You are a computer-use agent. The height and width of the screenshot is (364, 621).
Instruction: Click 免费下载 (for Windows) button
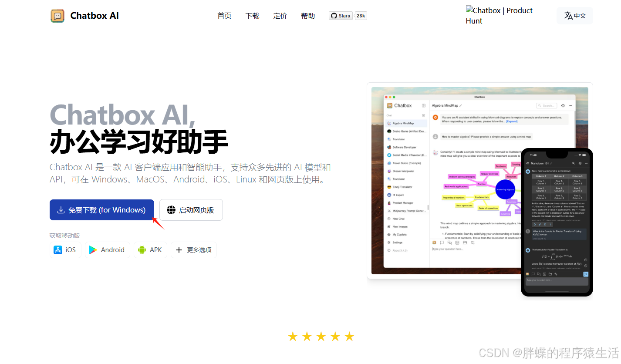coord(102,210)
